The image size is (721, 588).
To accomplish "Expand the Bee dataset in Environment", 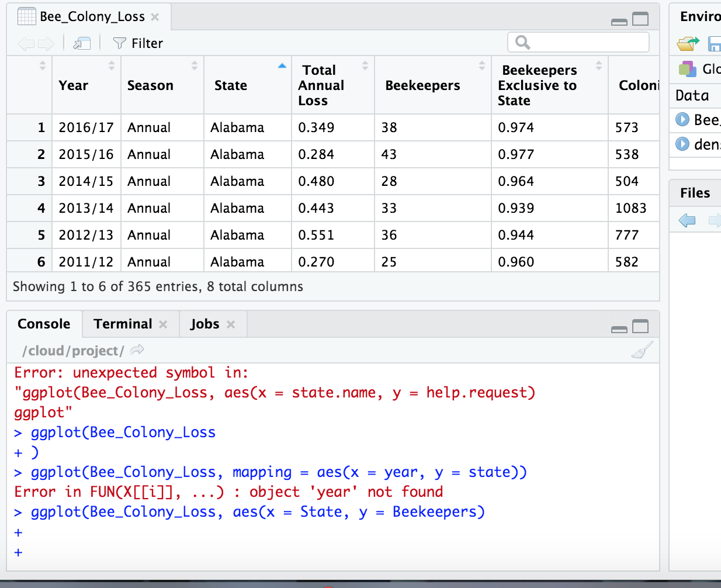I will 682,120.
